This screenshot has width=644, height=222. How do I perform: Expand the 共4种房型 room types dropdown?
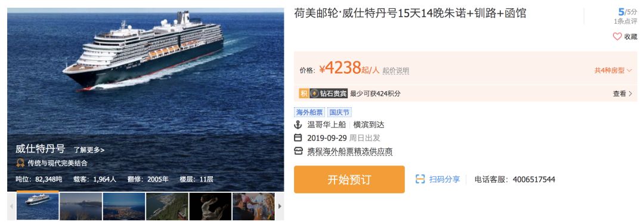tap(612, 70)
